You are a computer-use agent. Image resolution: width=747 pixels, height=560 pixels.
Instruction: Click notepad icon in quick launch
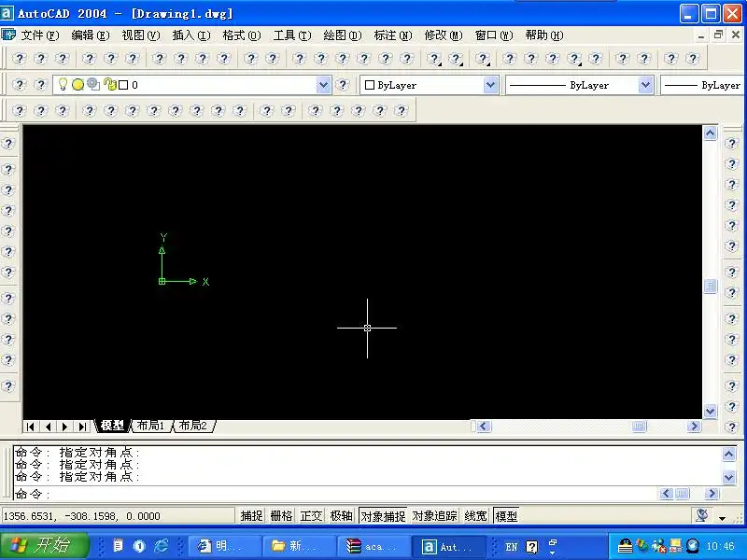(119, 546)
